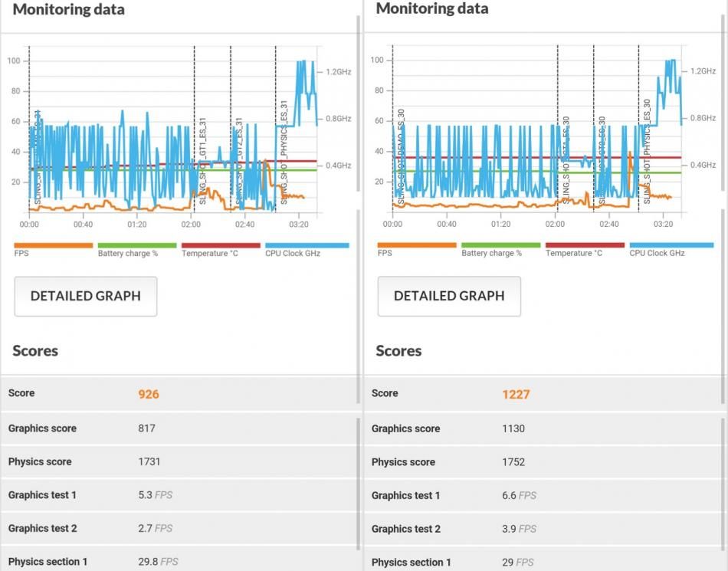Click the right Physics score row showing 1752
This screenshot has height=571, width=728.
click(543, 462)
